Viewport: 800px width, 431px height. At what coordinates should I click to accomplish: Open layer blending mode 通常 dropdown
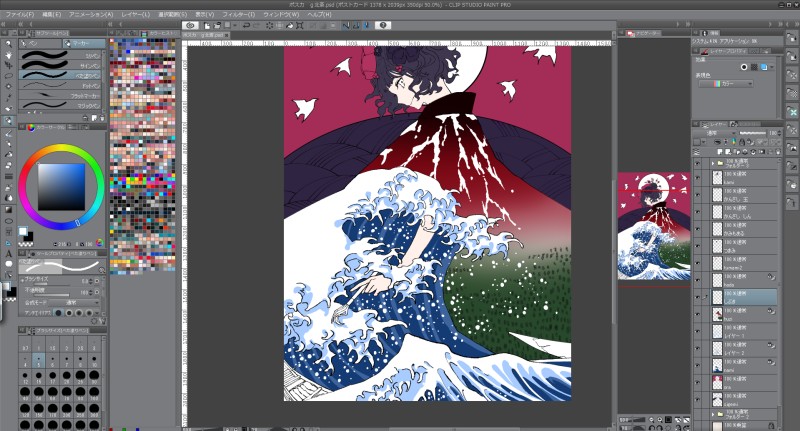tap(715, 133)
